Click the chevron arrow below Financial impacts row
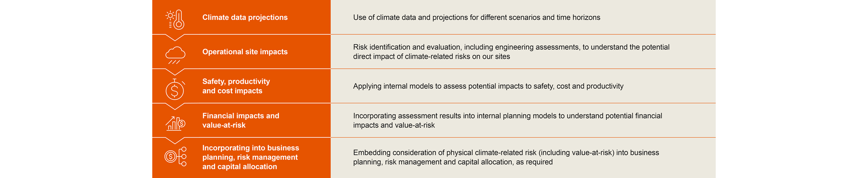 pos(175,141)
